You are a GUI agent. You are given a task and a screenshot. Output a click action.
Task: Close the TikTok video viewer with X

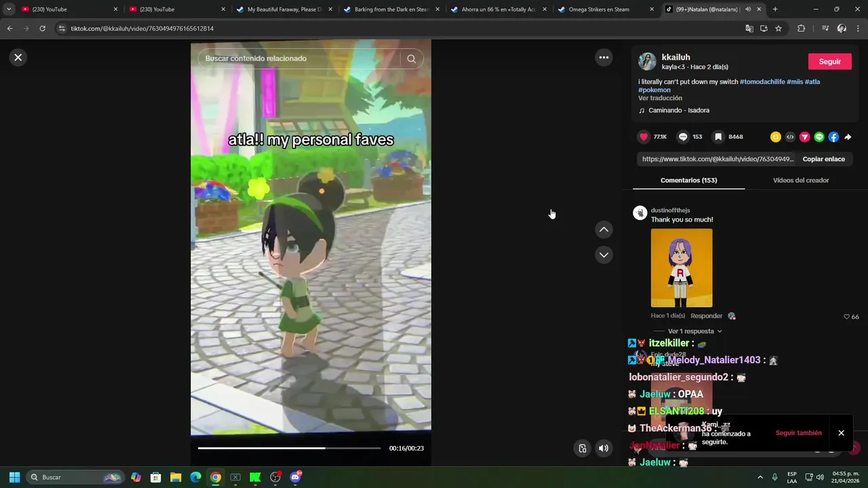18,58
